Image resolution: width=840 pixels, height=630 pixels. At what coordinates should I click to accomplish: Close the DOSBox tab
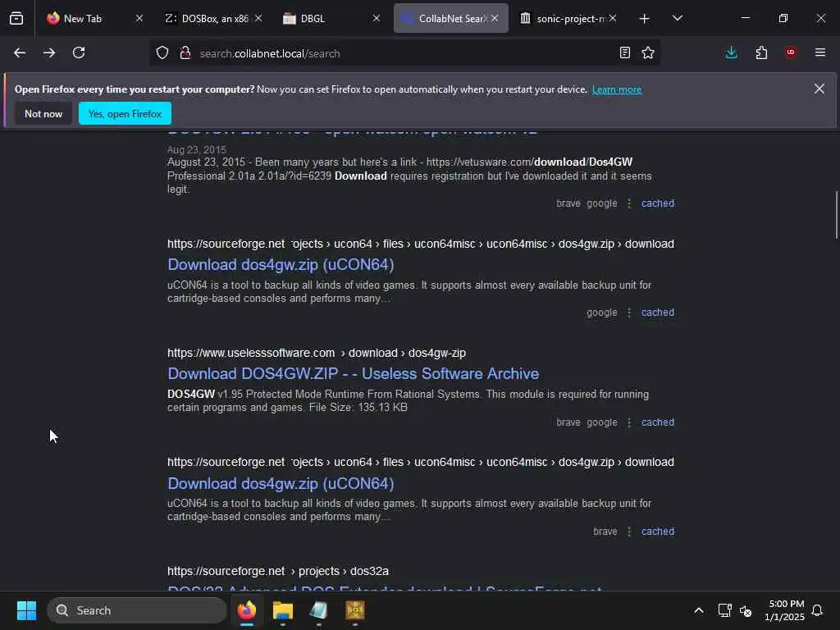(258, 18)
